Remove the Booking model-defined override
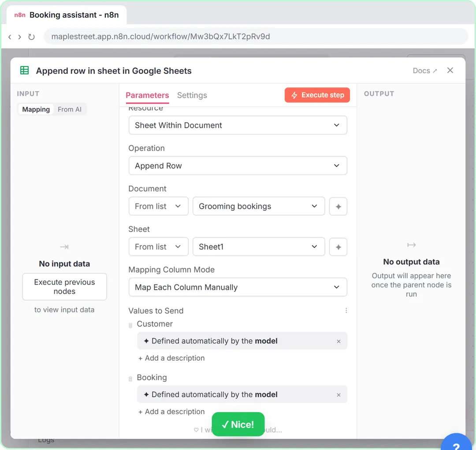This screenshot has width=476, height=450. [338, 395]
